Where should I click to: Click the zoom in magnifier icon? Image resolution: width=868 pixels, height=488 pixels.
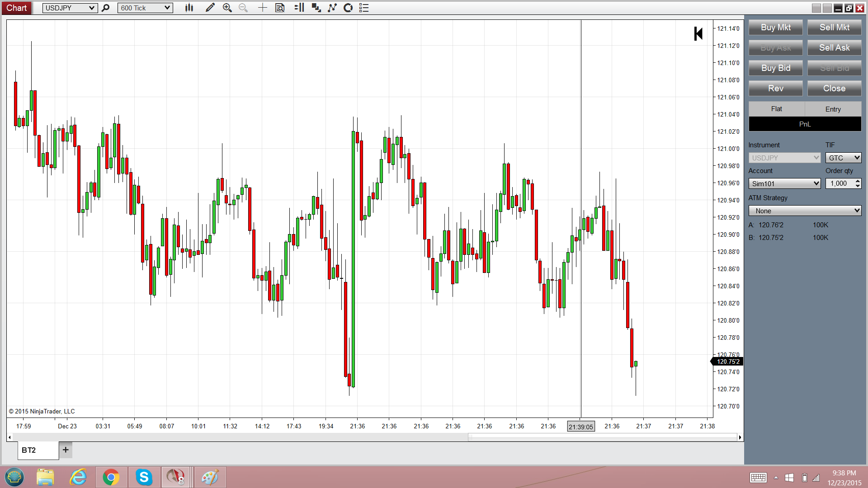[227, 8]
